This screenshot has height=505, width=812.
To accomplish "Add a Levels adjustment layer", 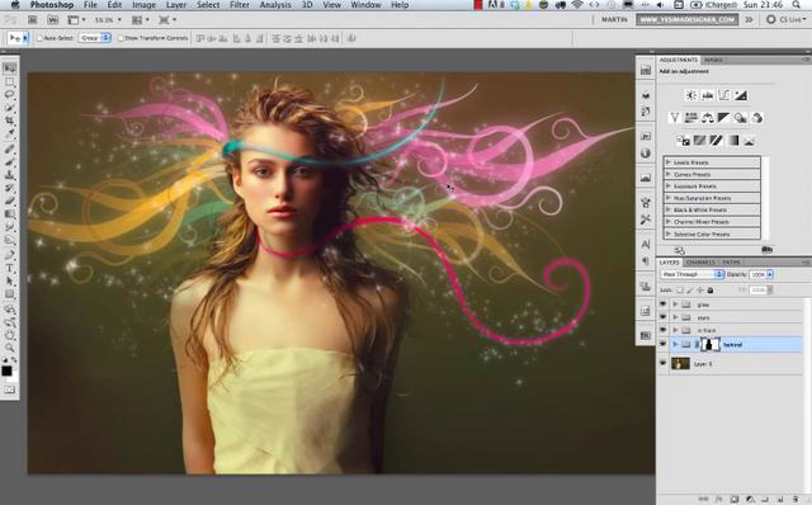I will (707, 96).
